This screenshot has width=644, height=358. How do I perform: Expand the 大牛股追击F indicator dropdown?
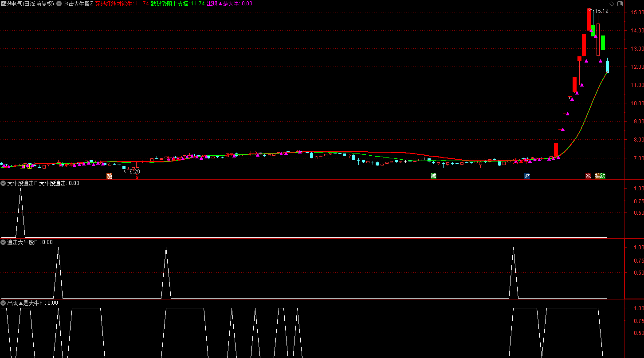tap(3, 183)
